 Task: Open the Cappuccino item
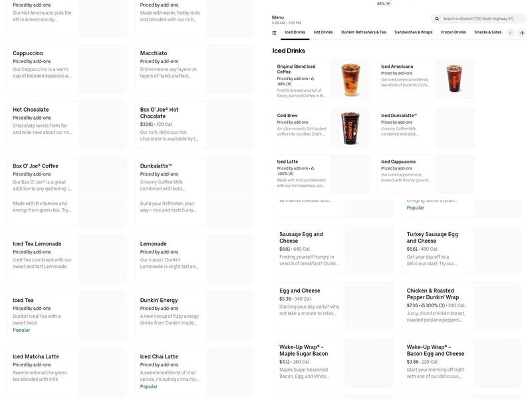click(67, 69)
